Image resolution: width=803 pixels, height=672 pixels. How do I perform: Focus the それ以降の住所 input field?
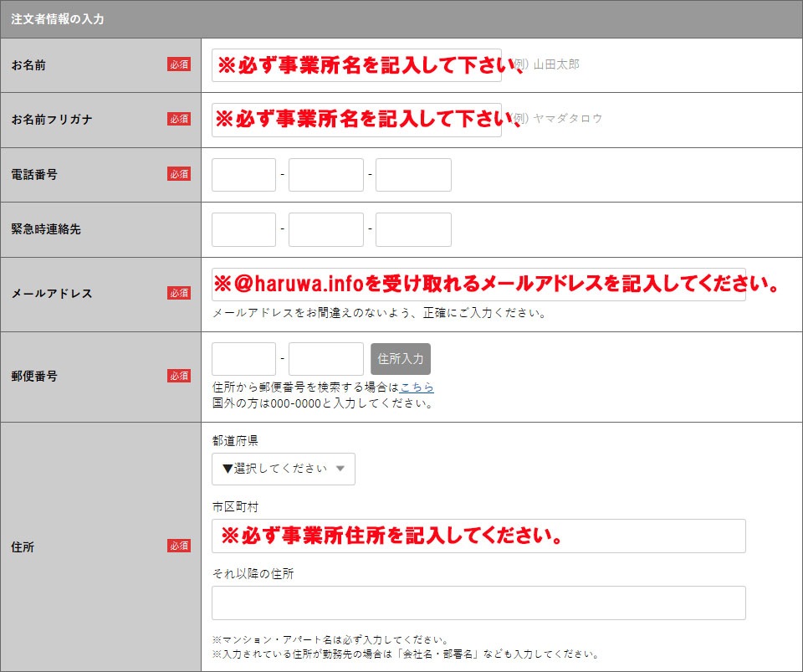point(478,603)
